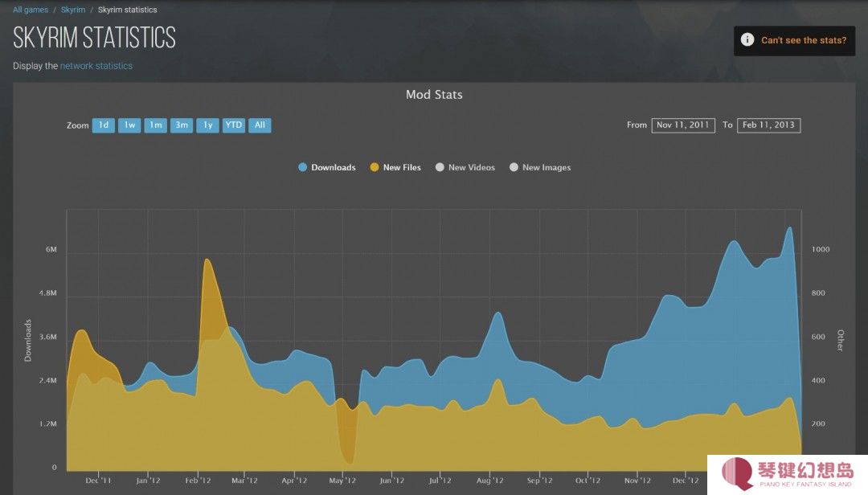
Task: Click the SKYRIM STATISTICS page heading
Action: click(x=94, y=38)
